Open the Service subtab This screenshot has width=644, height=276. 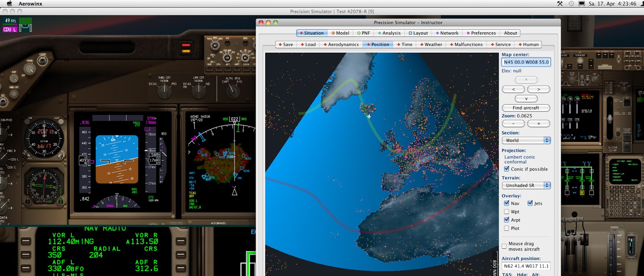[x=501, y=44]
